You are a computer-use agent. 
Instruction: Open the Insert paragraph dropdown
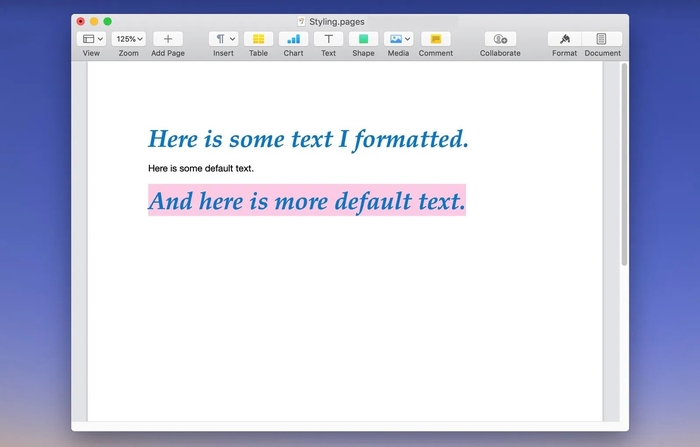click(224, 39)
